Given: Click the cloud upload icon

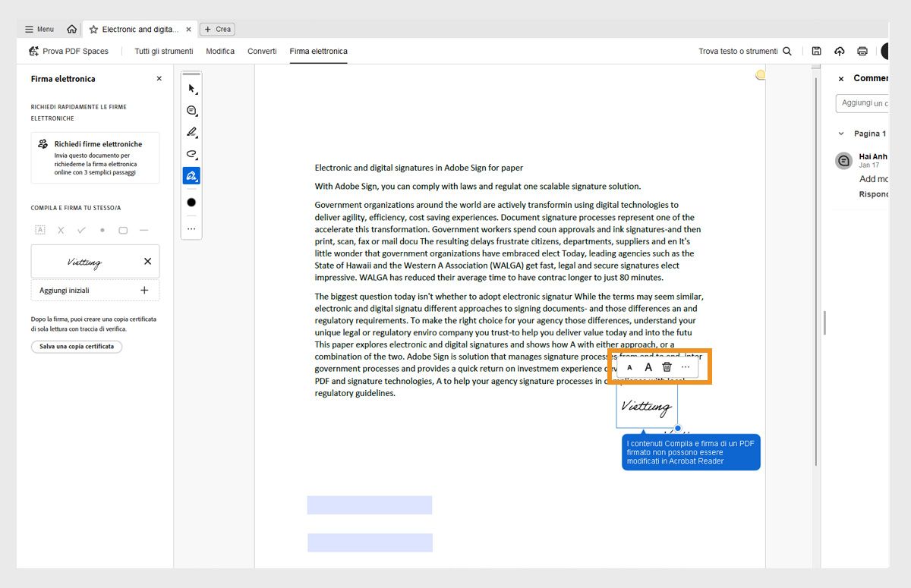Looking at the screenshot, I should click(839, 51).
